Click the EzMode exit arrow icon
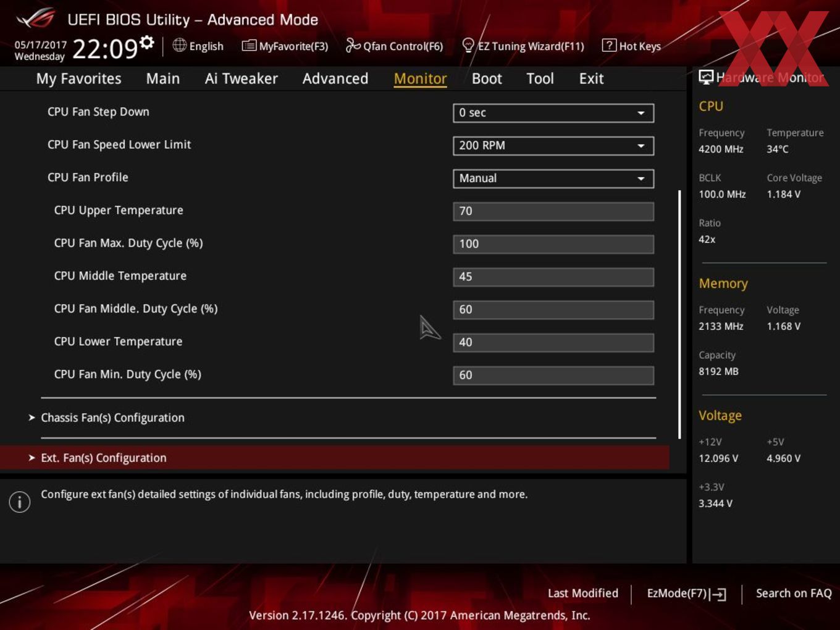Image resolution: width=840 pixels, height=630 pixels. tap(718, 594)
